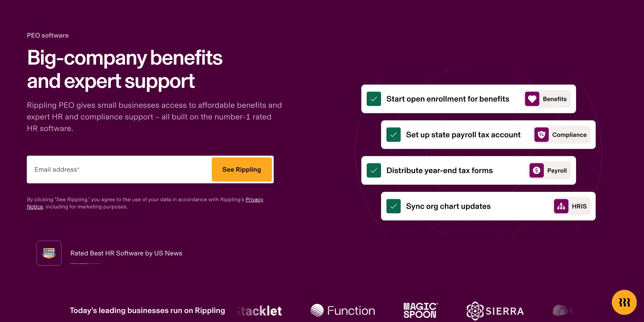Click the Compliance shield icon
The width and height of the screenshot is (644, 322).
(x=541, y=135)
